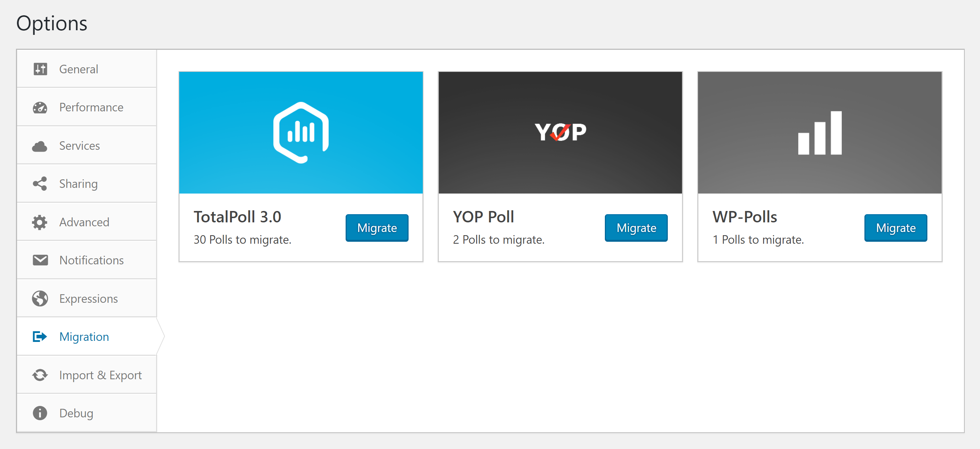Open the Debug settings tab

pos(76,413)
